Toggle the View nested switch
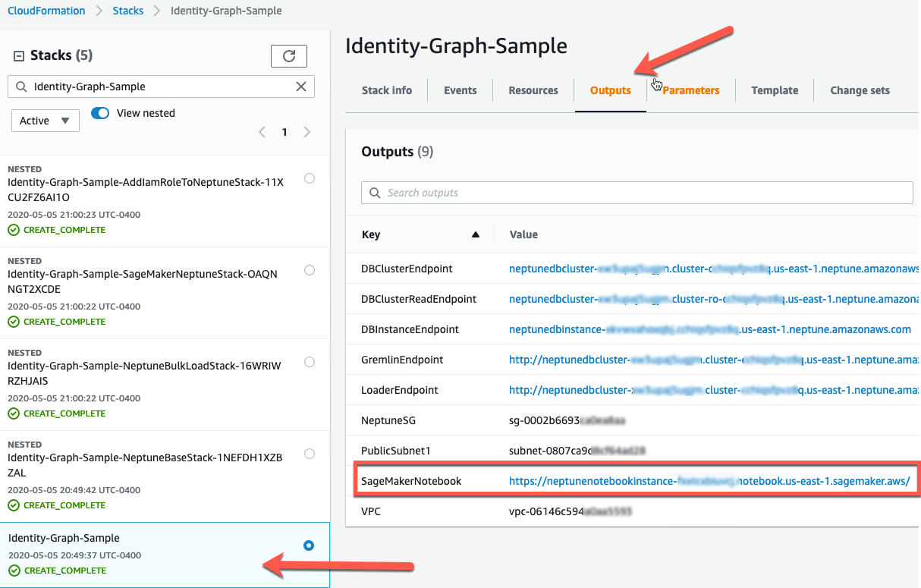This screenshot has width=921, height=588. [100, 113]
